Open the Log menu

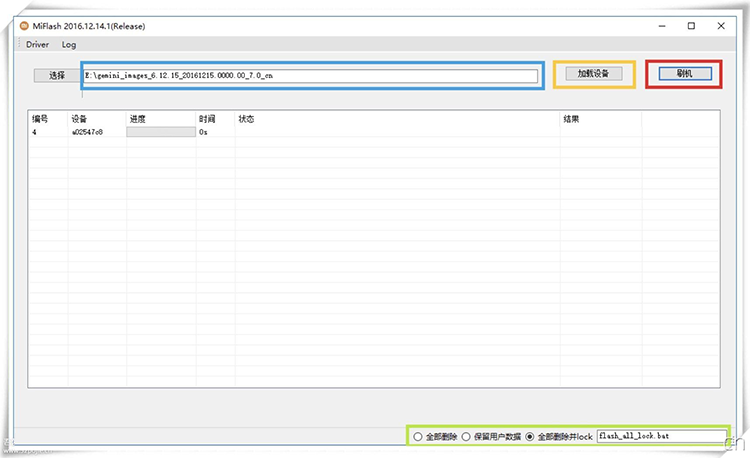[x=68, y=45]
